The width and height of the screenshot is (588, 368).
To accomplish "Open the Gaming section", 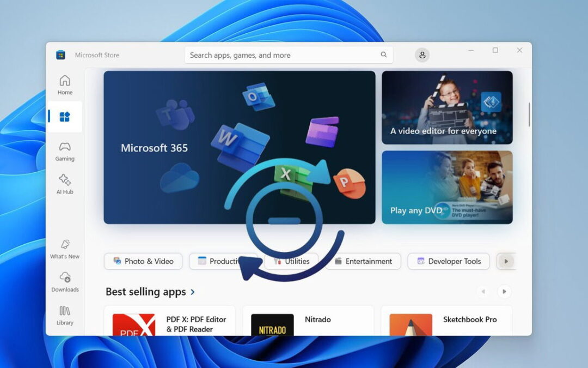I will coord(64,151).
